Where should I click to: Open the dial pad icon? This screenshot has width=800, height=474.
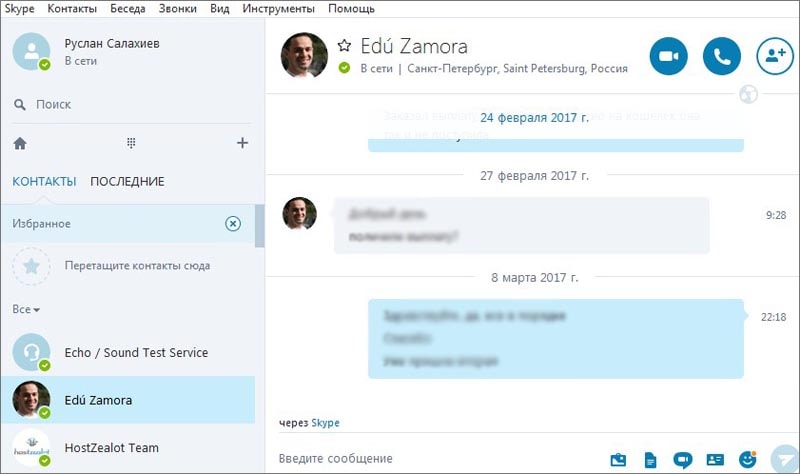[x=131, y=143]
